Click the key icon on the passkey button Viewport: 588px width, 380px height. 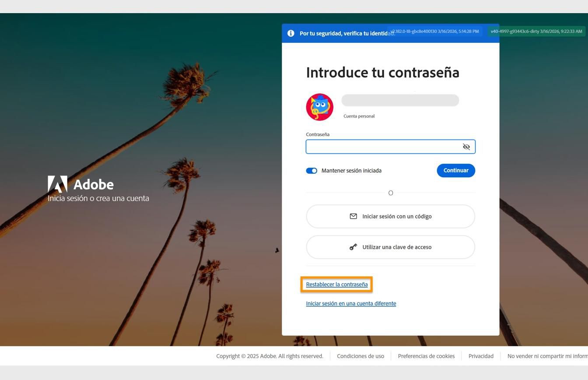coord(353,246)
